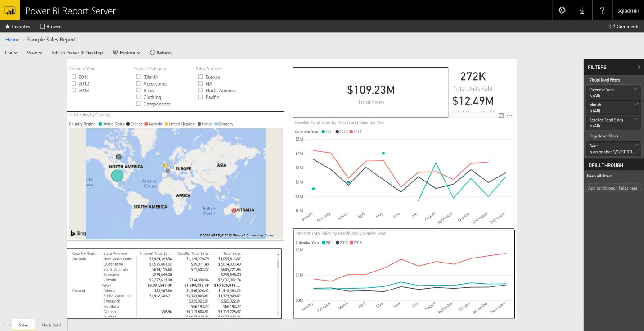Click Add drillthrough fields here box
Screen dimensions: 644x331
click(x=614, y=188)
